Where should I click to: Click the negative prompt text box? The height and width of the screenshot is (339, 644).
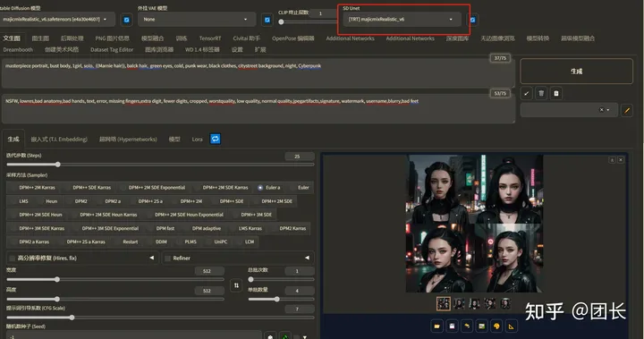point(258,109)
